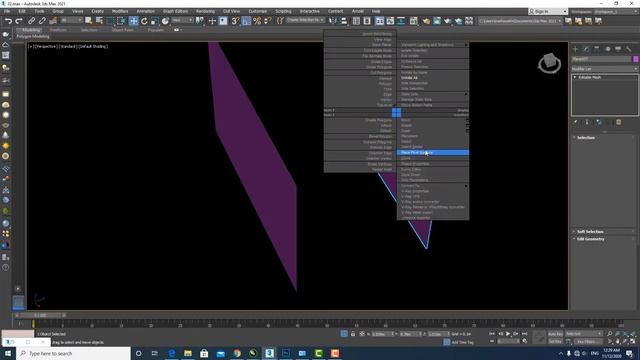640x360 pixels.
Task: Click the Auto Key button
Action: [555, 334]
